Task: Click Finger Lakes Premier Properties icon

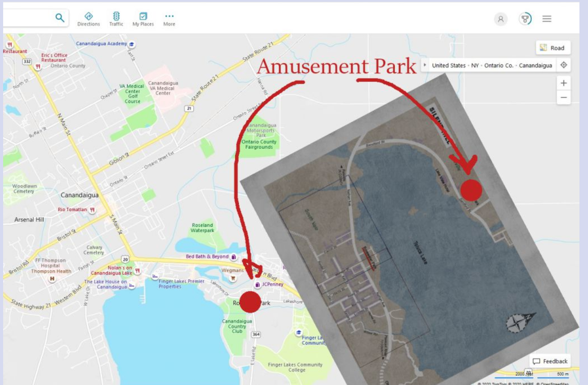Action: pos(155,276)
